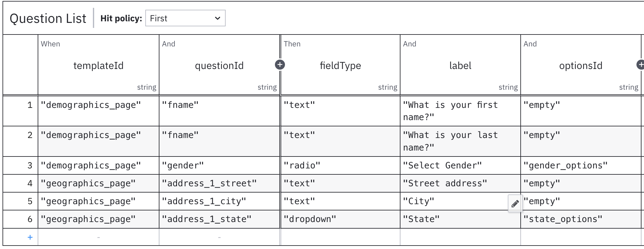Edit the "State" label cell

(x=460, y=219)
